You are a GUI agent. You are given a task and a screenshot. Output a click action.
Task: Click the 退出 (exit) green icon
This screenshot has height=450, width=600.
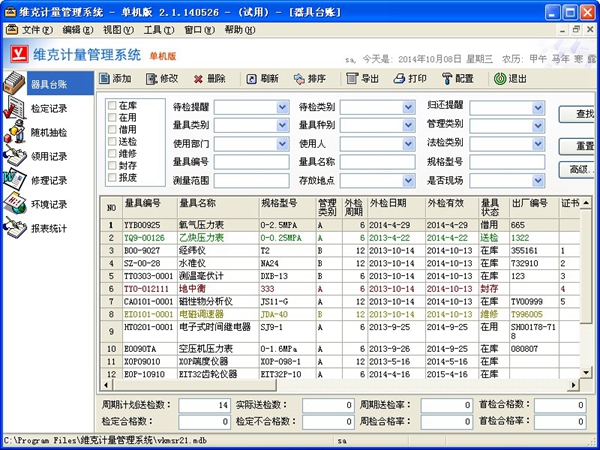point(500,79)
